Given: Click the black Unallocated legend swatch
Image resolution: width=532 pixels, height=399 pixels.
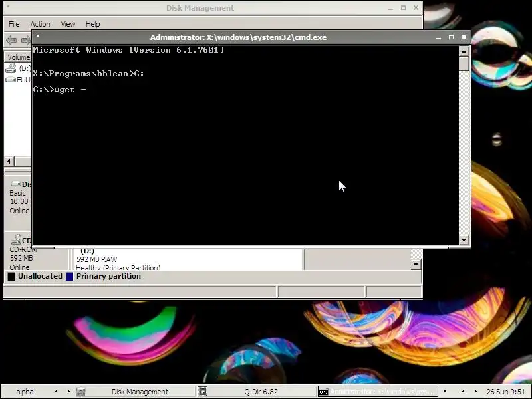Looking at the screenshot, I should tap(11, 277).
